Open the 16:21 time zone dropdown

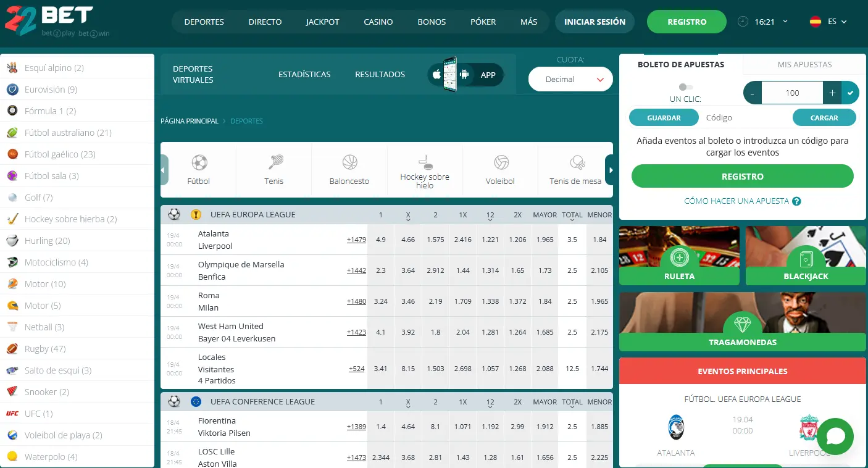pyautogui.click(x=764, y=22)
